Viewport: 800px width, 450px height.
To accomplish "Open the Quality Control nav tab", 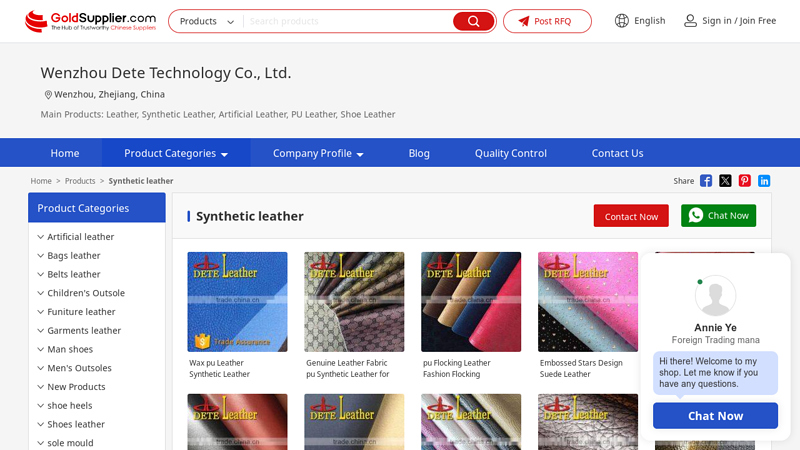I will coord(511,153).
